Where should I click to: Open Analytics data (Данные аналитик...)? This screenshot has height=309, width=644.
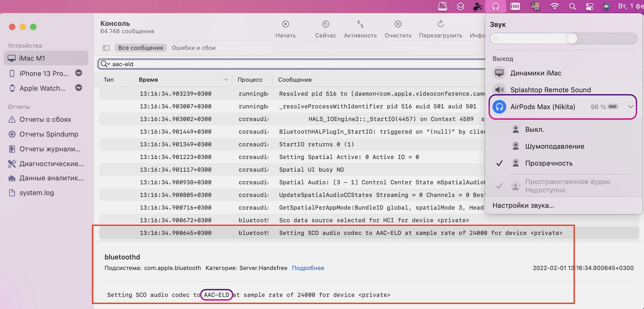pyautogui.click(x=46, y=178)
